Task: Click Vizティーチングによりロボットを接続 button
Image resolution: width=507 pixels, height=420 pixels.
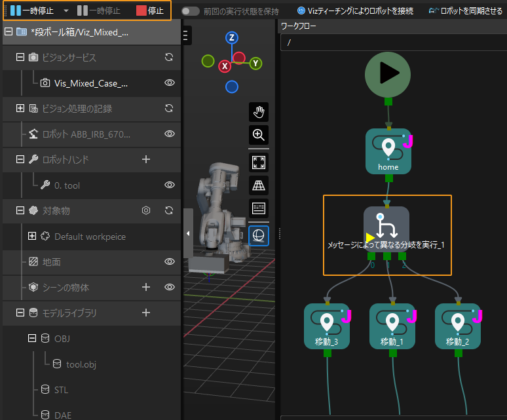Action: 354,11
